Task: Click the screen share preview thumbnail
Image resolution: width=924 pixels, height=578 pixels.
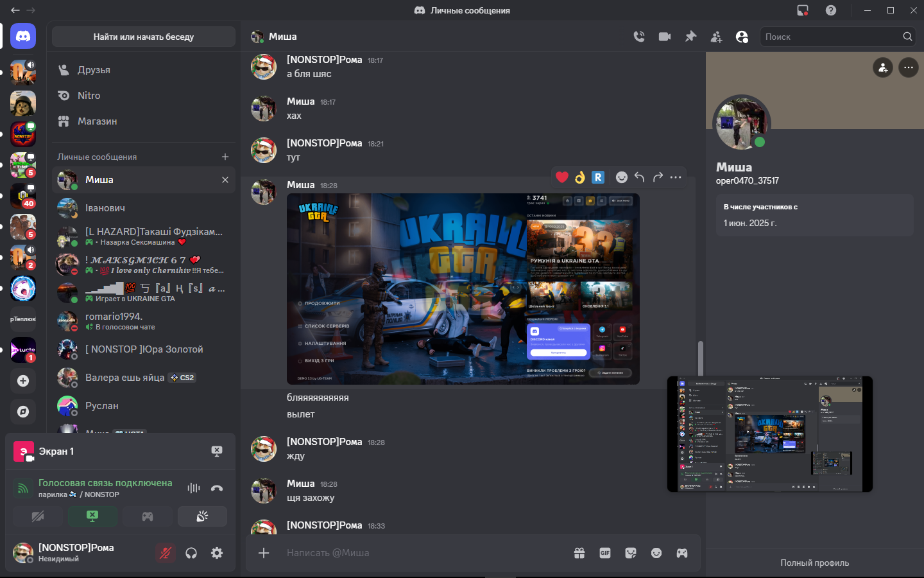Action: (x=770, y=434)
